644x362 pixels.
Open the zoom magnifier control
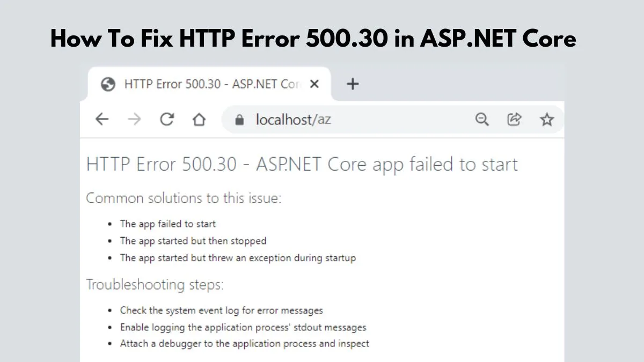(482, 119)
